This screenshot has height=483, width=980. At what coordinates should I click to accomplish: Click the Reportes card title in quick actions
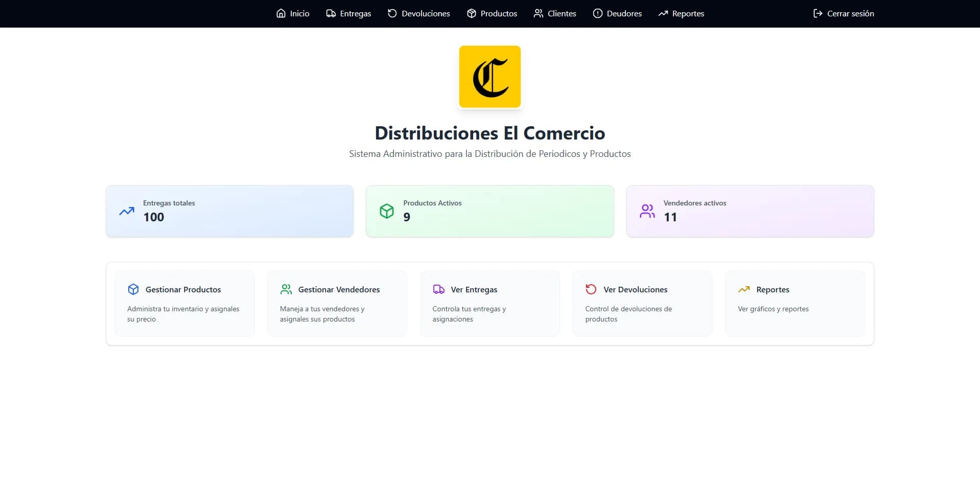point(773,290)
